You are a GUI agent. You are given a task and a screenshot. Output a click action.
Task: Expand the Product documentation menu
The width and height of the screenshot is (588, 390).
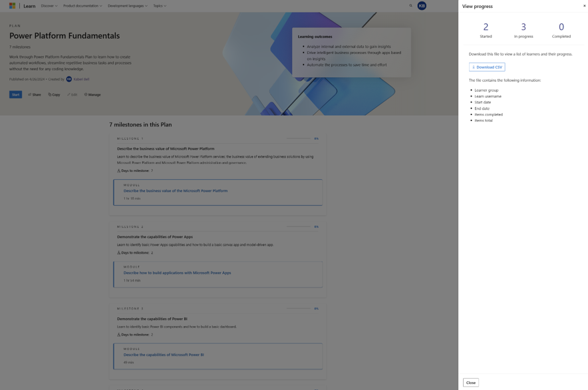(x=82, y=5)
